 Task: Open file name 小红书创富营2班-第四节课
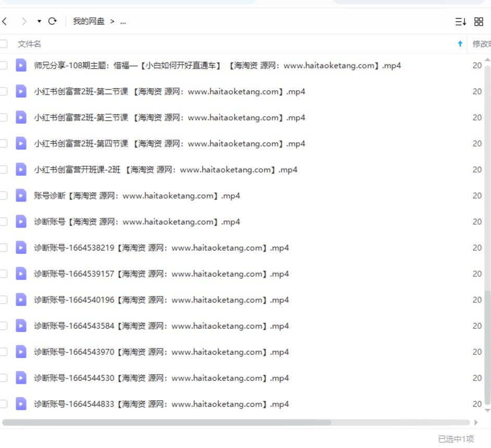(x=169, y=143)
